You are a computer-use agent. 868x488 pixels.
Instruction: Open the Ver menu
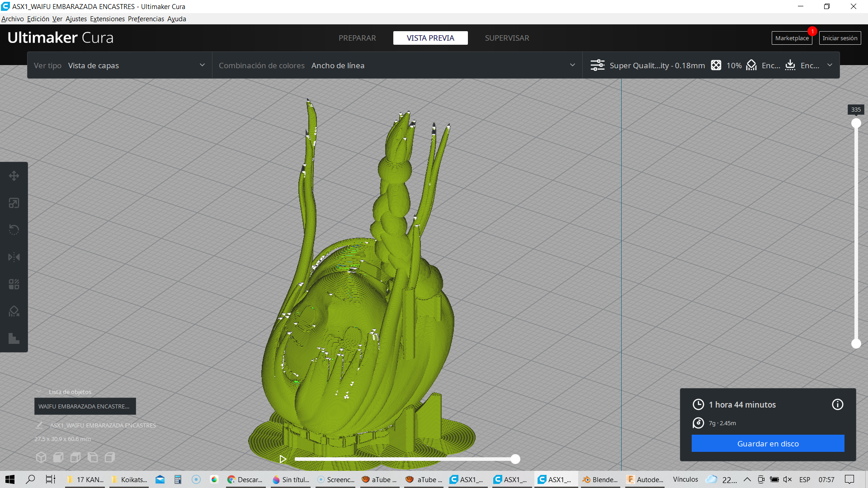tap(57, 19)
